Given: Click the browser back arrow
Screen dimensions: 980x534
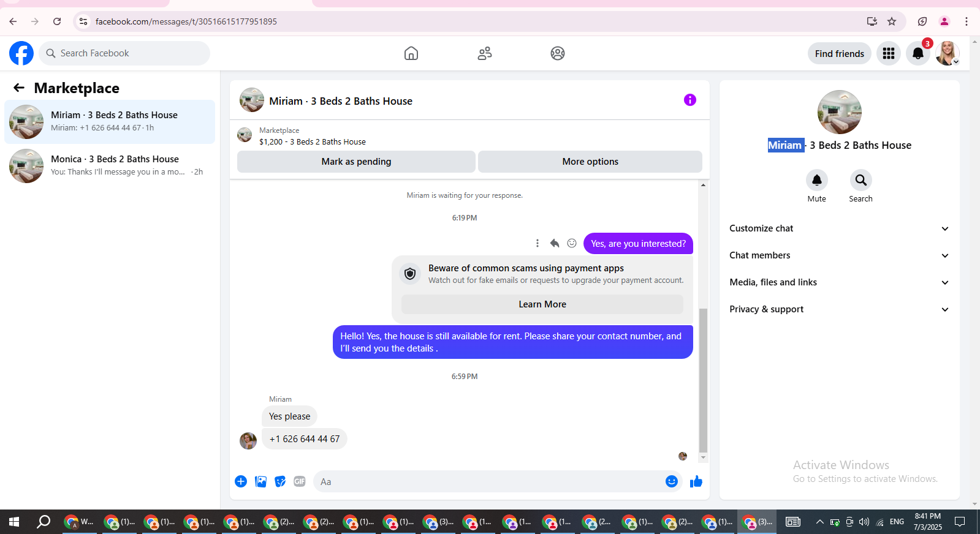Looking at the screenshot, I should [13, 21].
